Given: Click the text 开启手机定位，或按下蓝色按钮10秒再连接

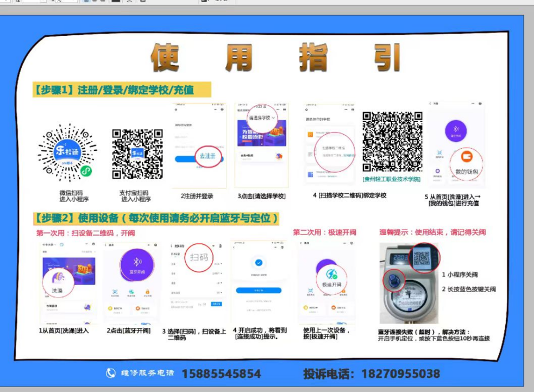Looking at the screenshot, I should tap(434, 338).
